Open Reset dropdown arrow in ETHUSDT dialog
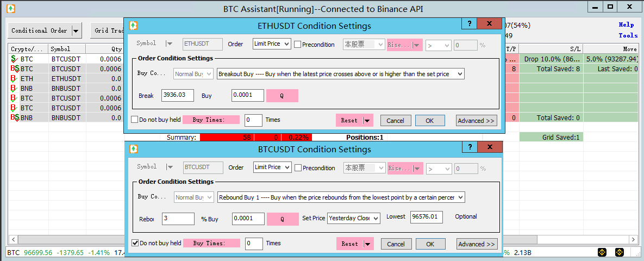 367,120
